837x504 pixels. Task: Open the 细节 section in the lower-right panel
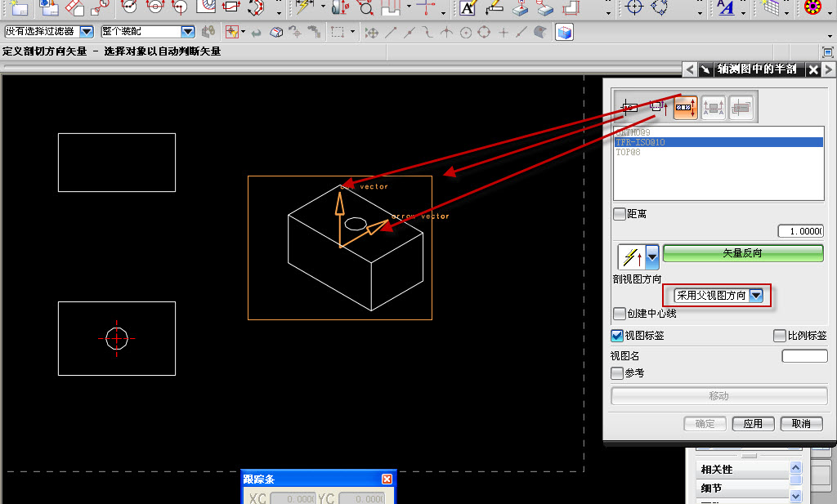coord(742,488)
